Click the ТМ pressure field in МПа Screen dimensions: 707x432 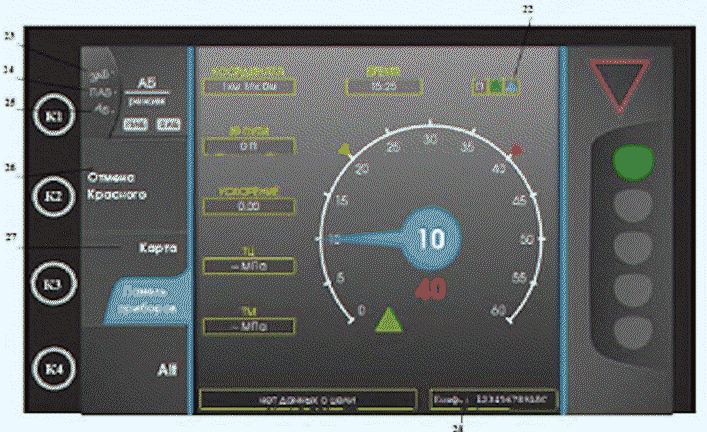tap(249, 326)
